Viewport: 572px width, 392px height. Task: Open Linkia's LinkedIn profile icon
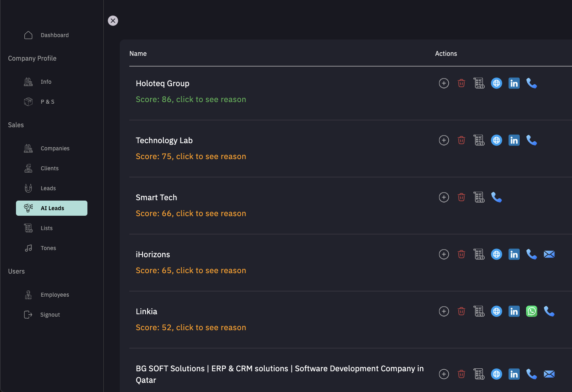coord(514,311)
